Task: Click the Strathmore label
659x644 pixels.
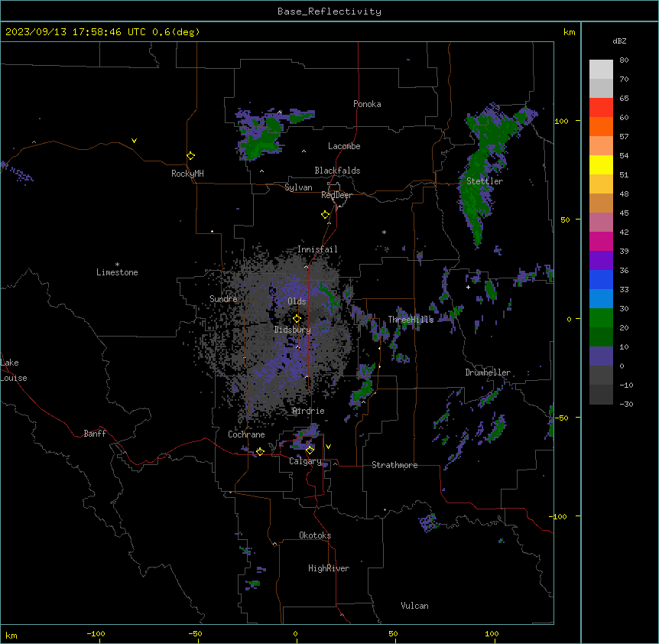Action: tap(394, 465)
